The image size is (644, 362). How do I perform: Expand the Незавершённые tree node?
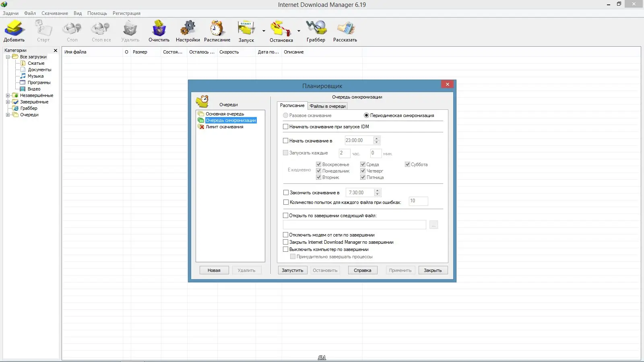[x=8, y=95]
